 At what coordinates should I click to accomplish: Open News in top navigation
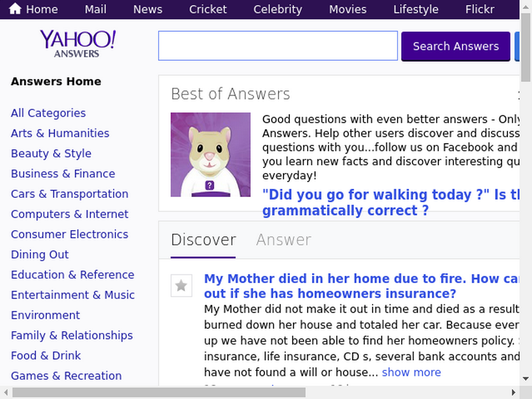click(148, 9)
